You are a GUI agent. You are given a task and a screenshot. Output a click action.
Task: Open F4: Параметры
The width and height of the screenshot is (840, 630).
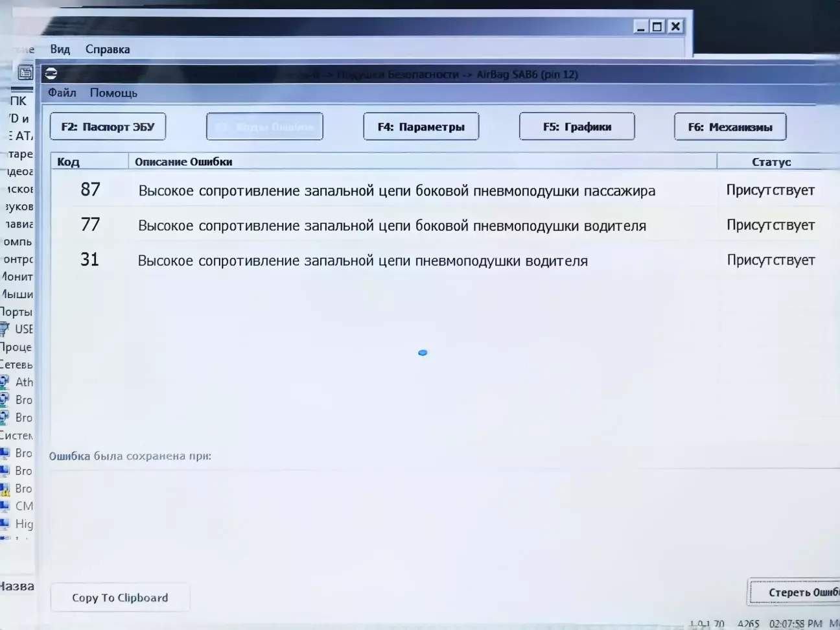click(421, 127)
